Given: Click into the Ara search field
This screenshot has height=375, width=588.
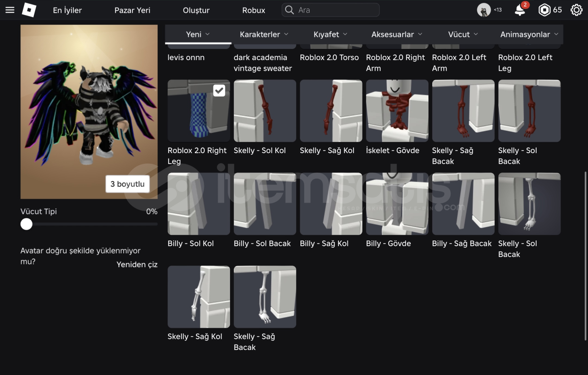Looking at the screenshot, I should point(330,10).
